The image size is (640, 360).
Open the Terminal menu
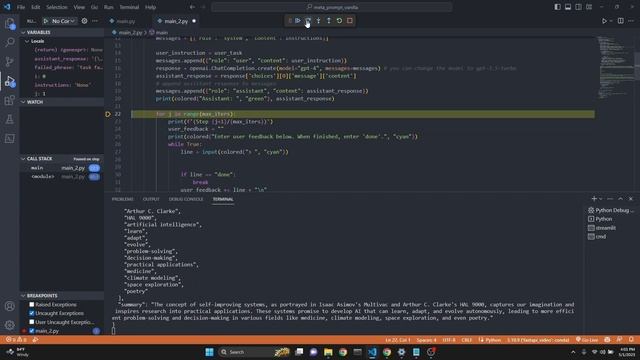tap(129, 7)
